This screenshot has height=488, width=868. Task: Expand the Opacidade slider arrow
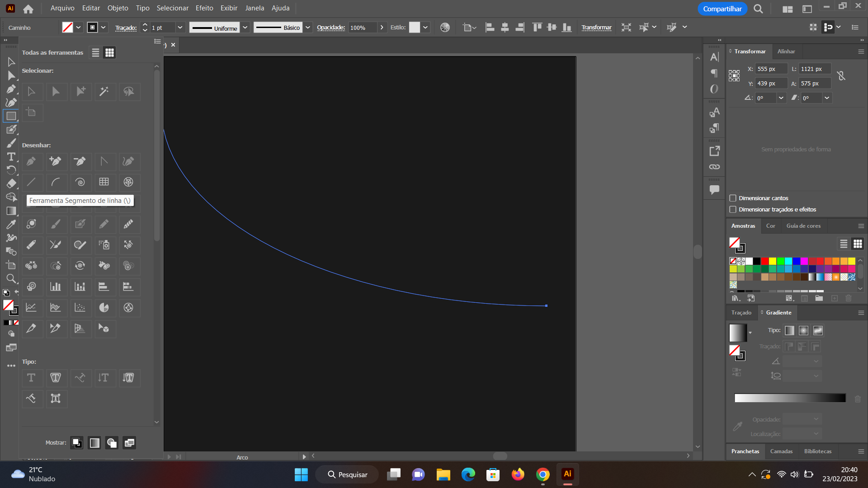coord(382,28)
